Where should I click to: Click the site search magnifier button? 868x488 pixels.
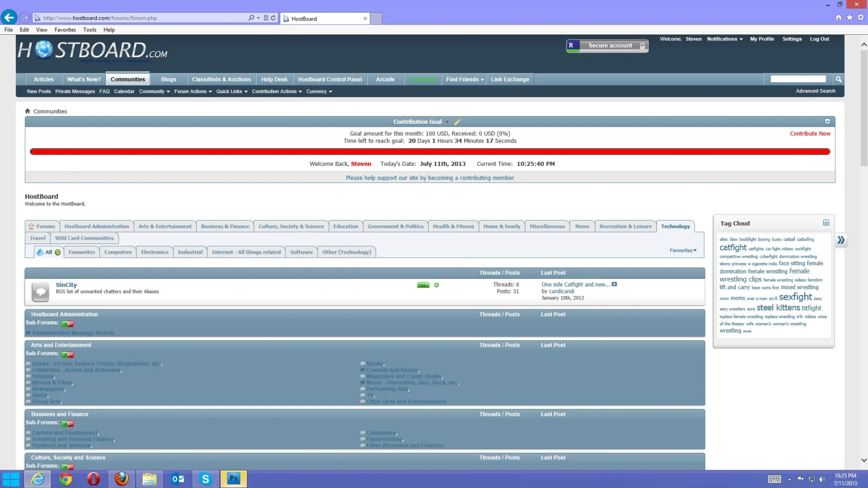[838, 79]
